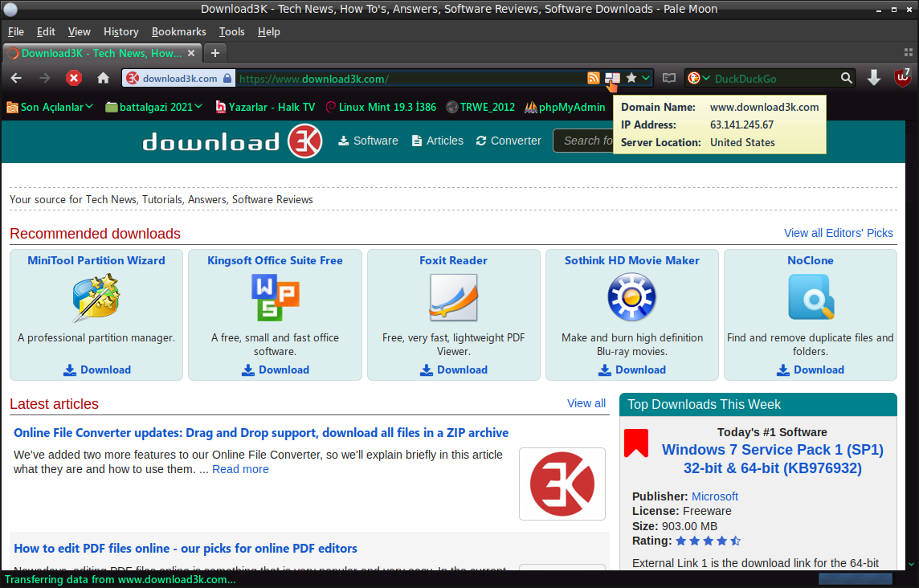
Task: Click Read more on the converter article
Action: (x=240, y=469)
